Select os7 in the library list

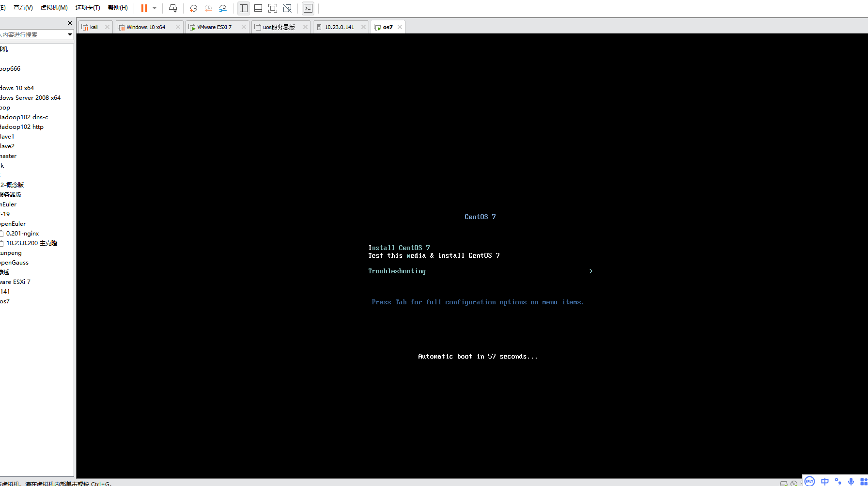point(5,301)
